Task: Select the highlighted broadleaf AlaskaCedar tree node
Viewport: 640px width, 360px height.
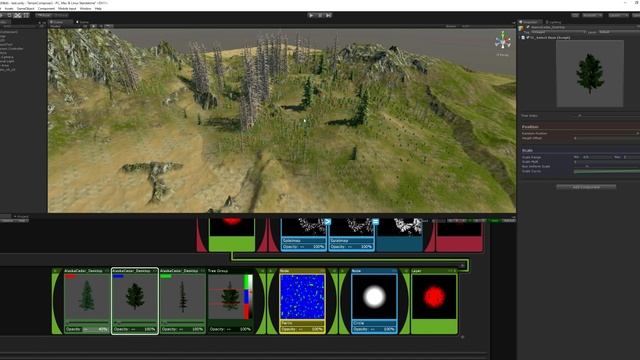Action: (x=135, y=301)
